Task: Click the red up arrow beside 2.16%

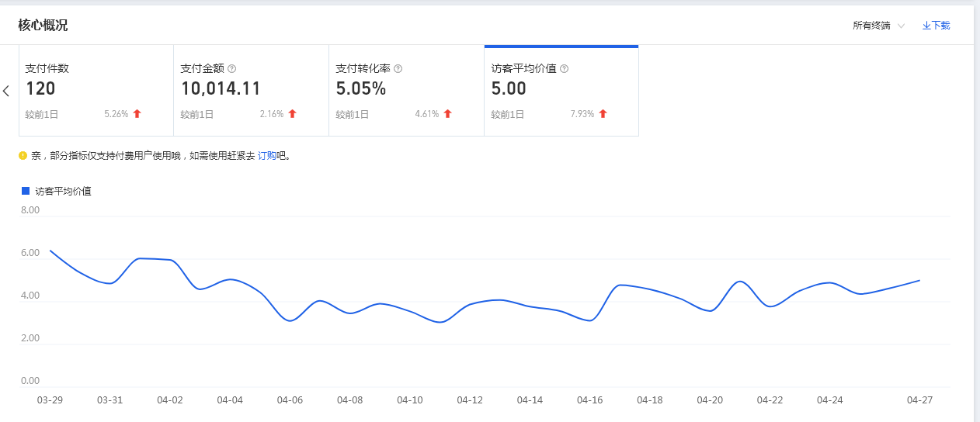Action: [293, 113]
